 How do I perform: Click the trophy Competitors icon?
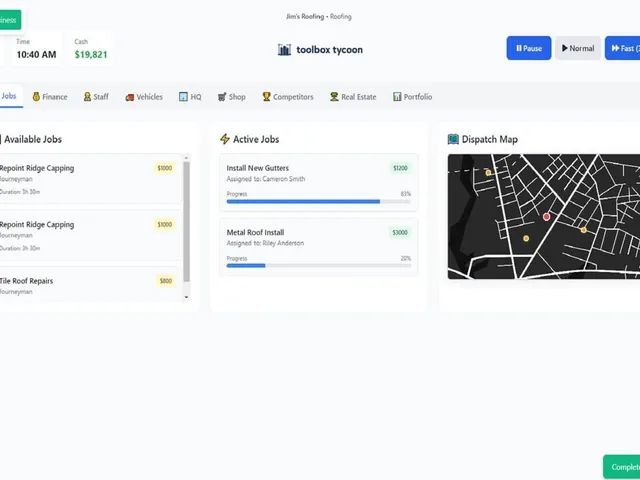(x=267, y=97)
